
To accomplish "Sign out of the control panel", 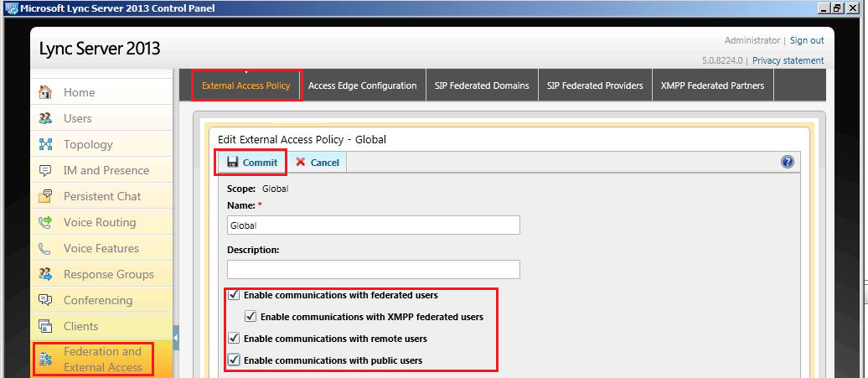I will click(807, 40).
